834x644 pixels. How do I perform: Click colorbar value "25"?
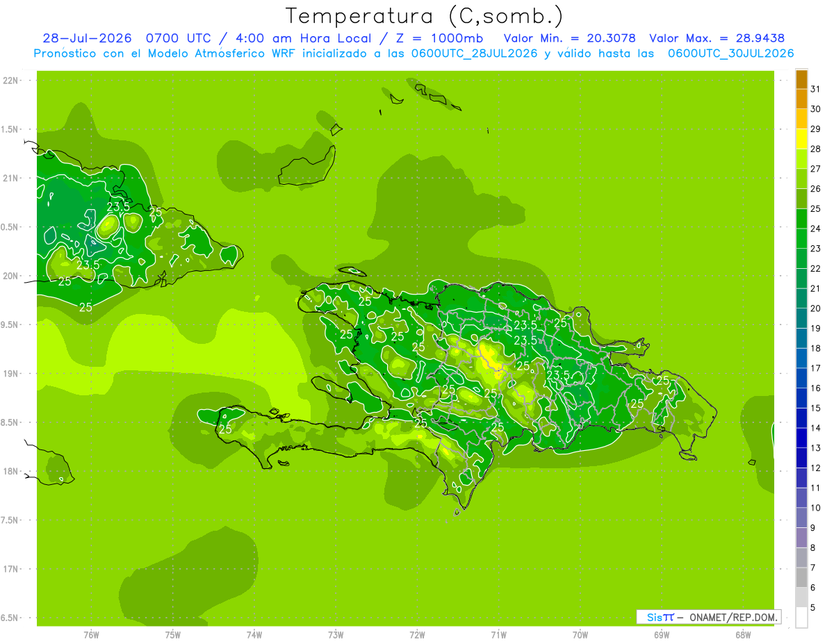tap(815, 208)
